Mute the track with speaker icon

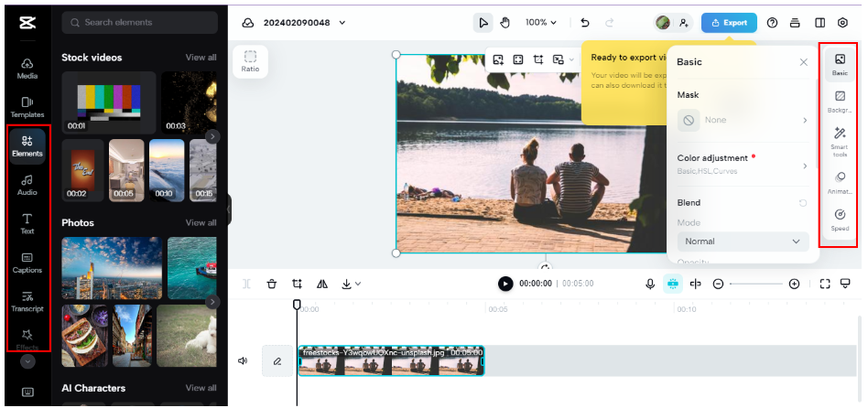pos(243,361)
